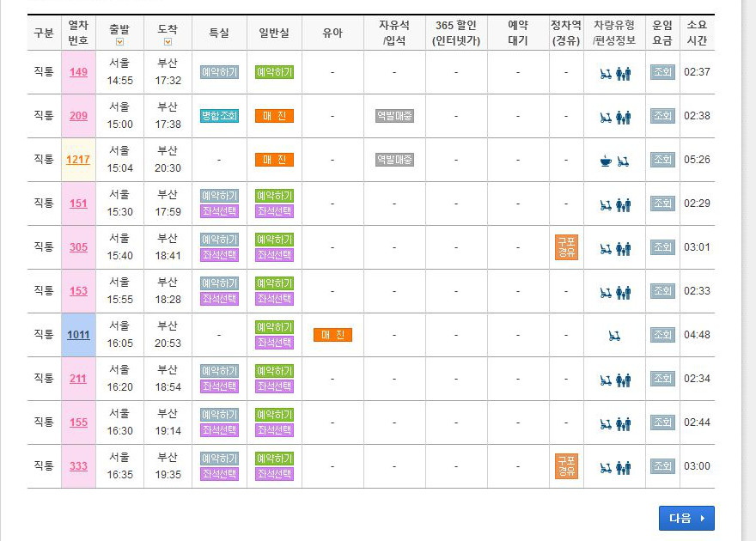Click the wheelchair icon for train 1217

coord(623,160)
